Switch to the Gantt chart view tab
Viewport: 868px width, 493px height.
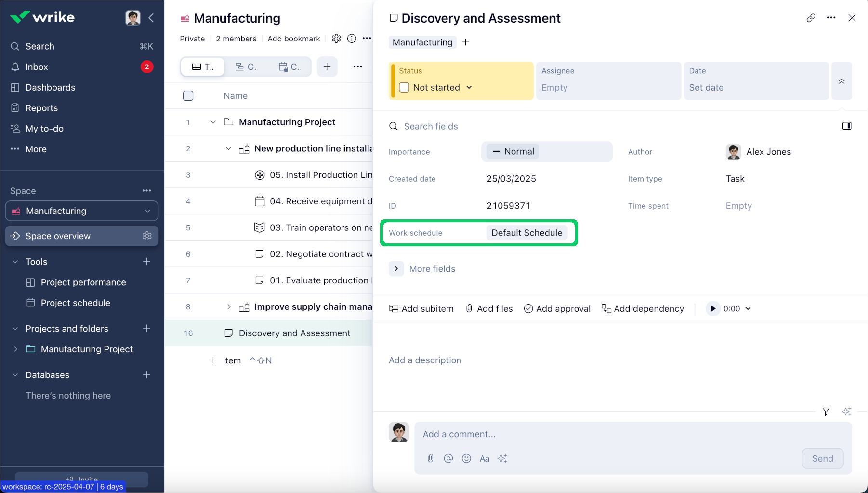pos(246,67)
